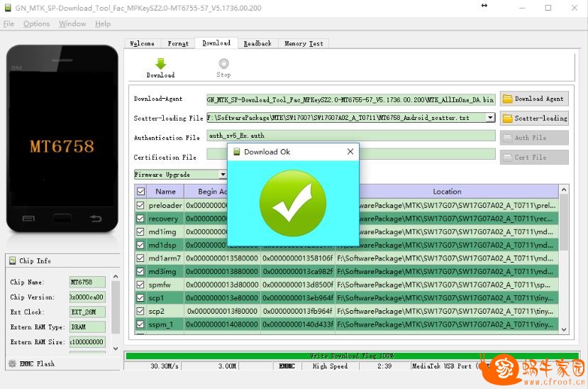
Task: Uncheck the md1img partition checkbox
Action: 140,231
